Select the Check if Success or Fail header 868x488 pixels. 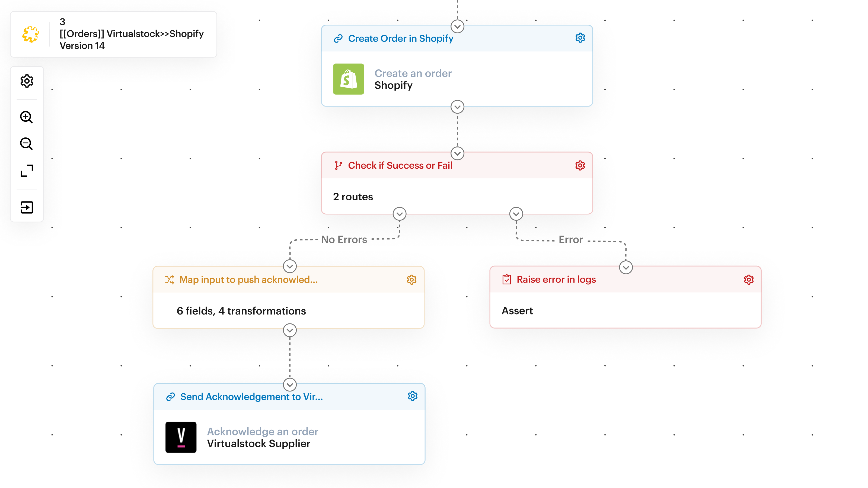coord(400,165)
